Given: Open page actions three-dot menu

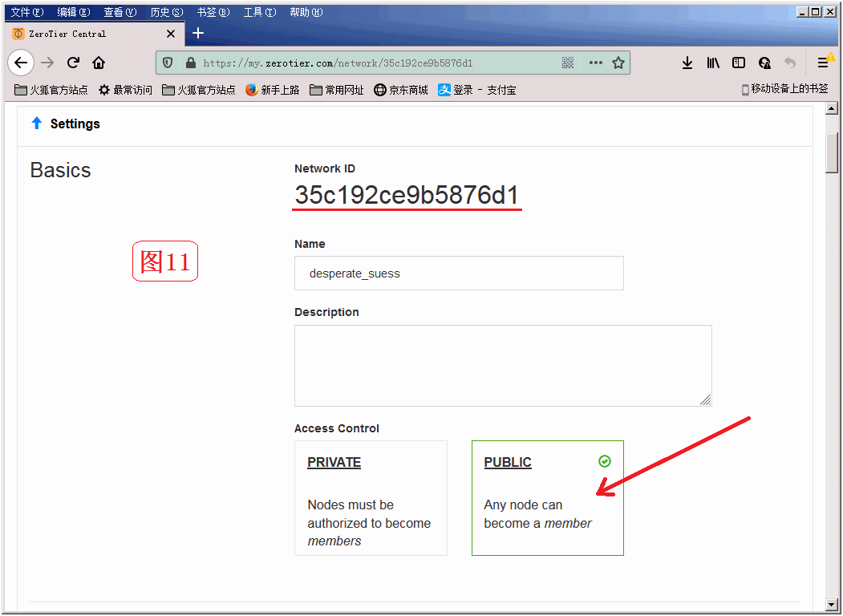Looking at the screenshot, I should coord(596,63).
